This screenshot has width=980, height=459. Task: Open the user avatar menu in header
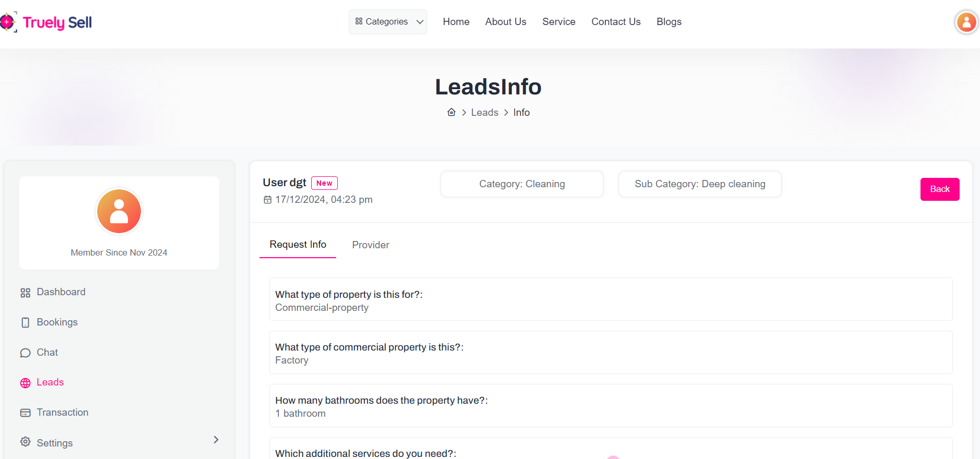pyautogui.click(x=966, y=22)
